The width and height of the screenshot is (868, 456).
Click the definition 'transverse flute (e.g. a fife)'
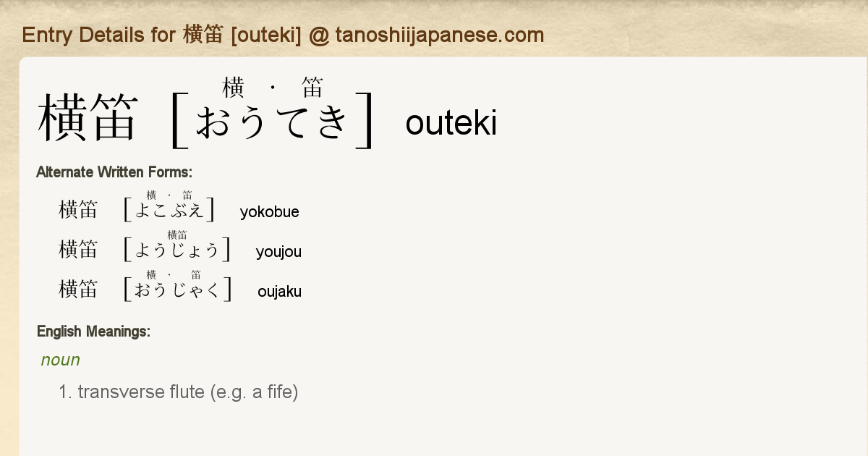point(188,392)
